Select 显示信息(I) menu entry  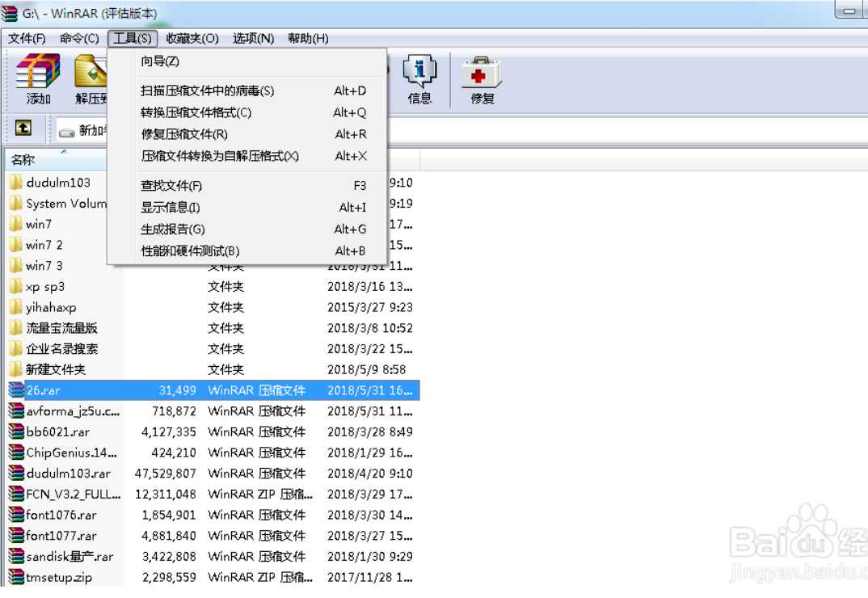[x=246, y=207]
